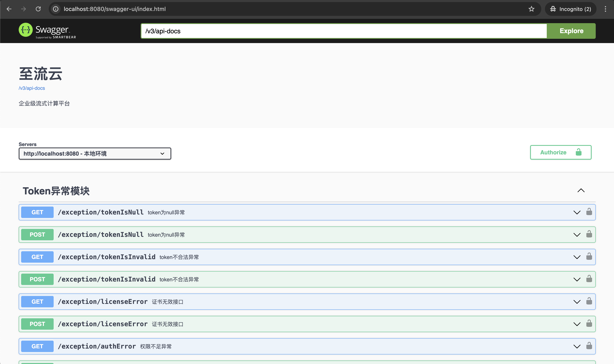Open the Servers dropdown

click(x=95, y=154)
